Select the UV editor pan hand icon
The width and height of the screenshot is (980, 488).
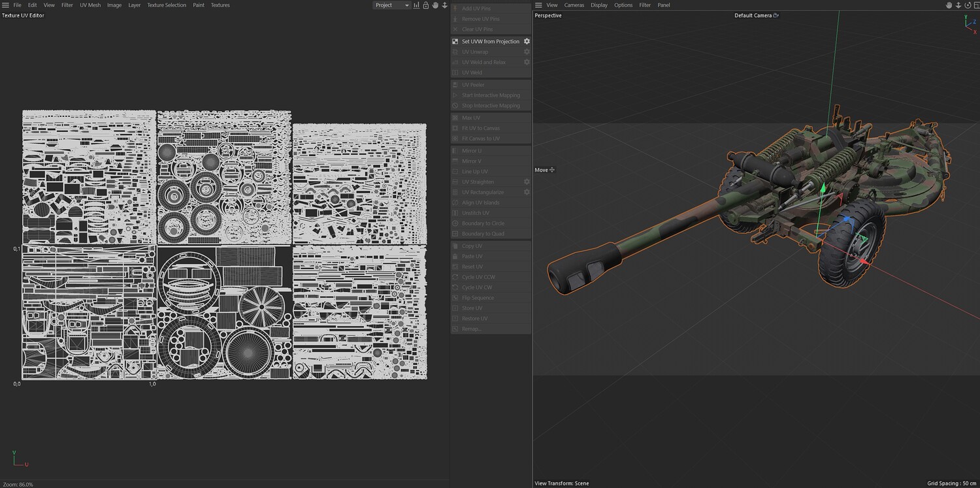tap(434, 5)
